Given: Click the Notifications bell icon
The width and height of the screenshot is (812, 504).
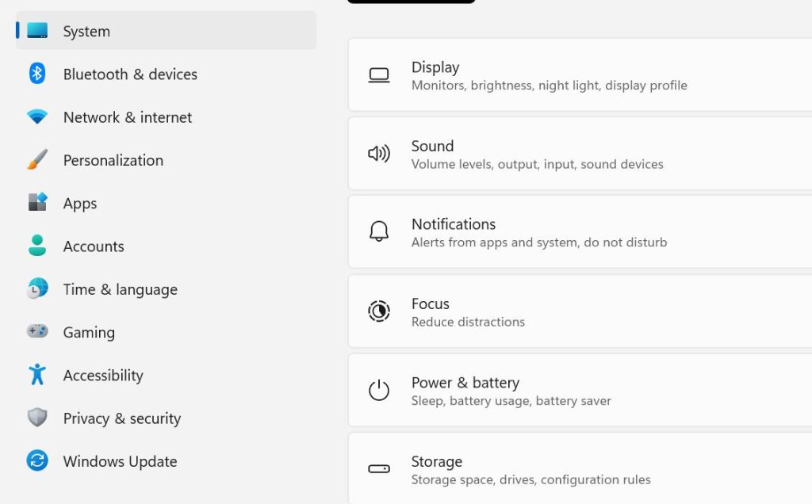Looking at the screenshot, I should coord(379,232).
